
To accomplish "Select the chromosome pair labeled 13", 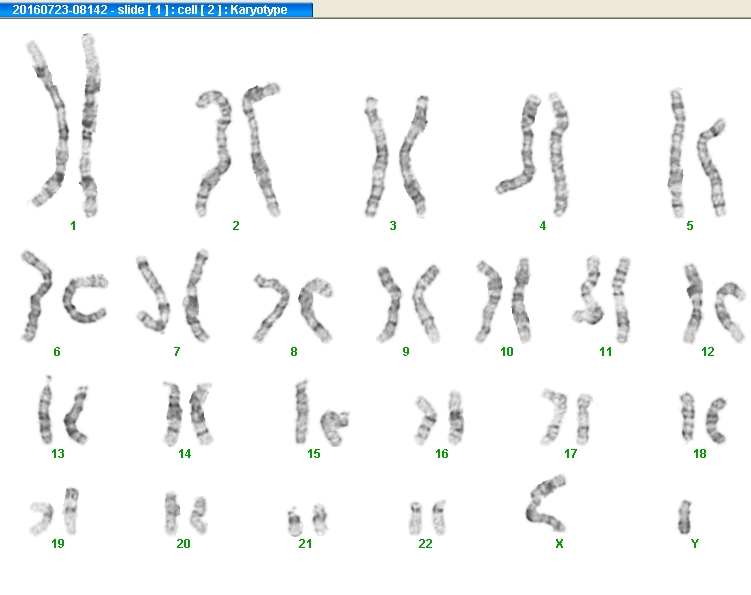I will point(63,410).
